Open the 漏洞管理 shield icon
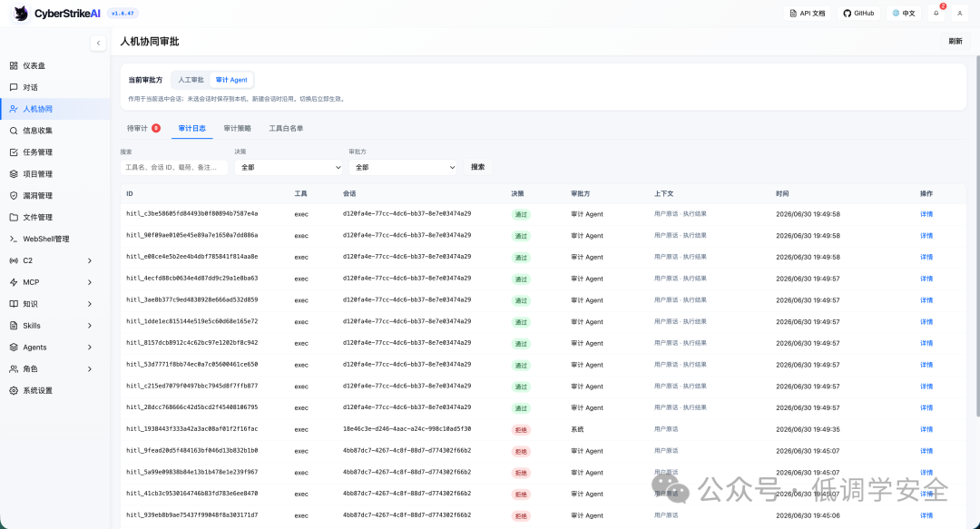This screenshot has height=529, width=980. (x=14, y=196)
